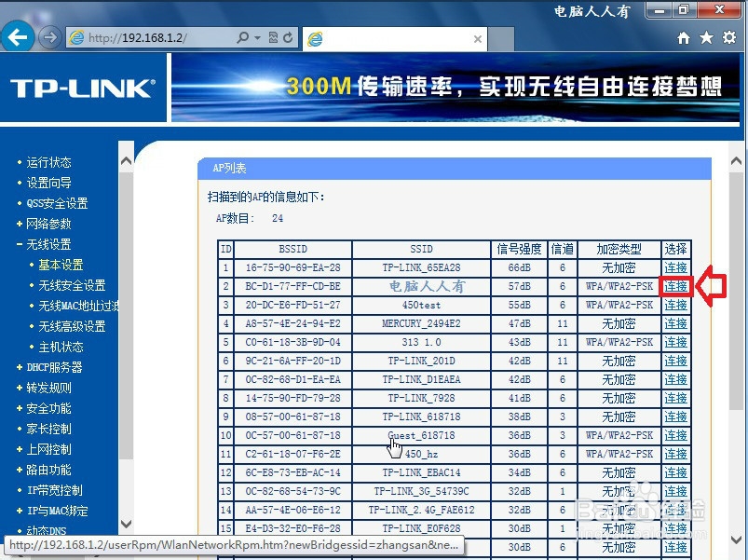The height and width of the screenshot is (560, 748).
Task: Select 基本设置 submenu item
Action: pyautogui.click(x=61, y=265)
